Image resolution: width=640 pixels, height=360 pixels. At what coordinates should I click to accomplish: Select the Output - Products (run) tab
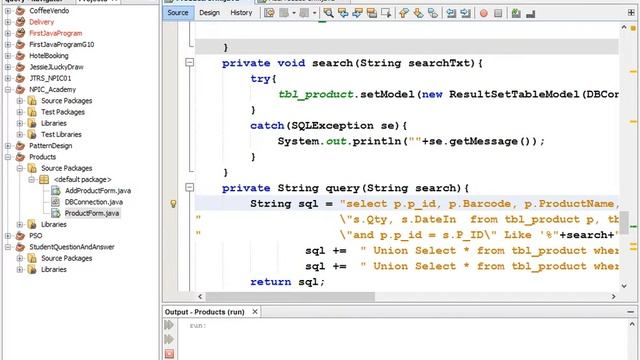(x=204, y=312)
